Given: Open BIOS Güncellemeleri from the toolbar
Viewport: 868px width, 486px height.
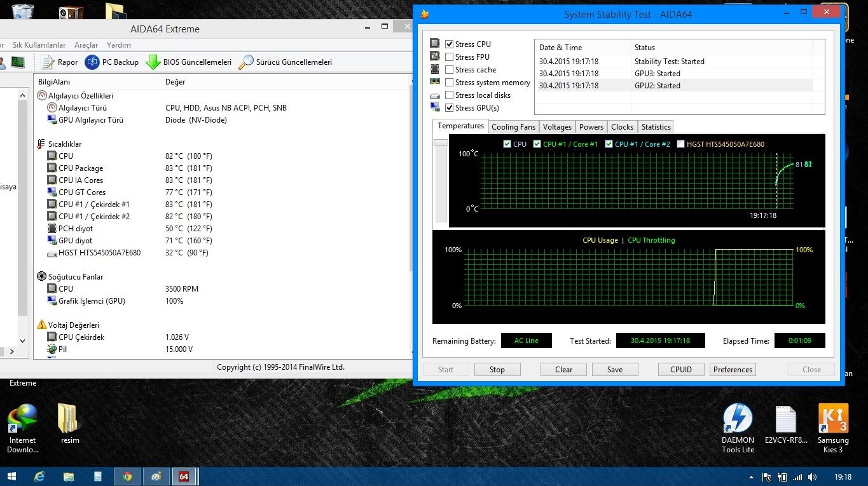Looking at the screenshot, I should click(189, 62).
